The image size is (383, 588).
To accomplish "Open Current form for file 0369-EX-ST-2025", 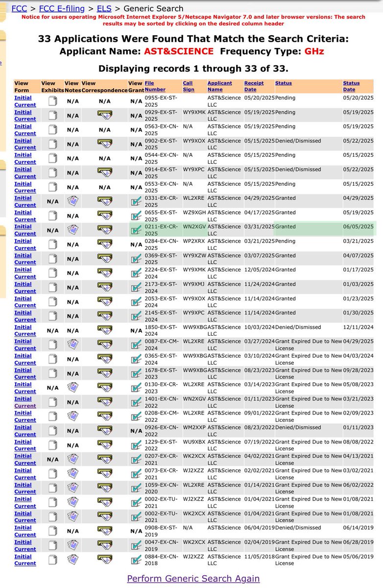I will 25,262.
